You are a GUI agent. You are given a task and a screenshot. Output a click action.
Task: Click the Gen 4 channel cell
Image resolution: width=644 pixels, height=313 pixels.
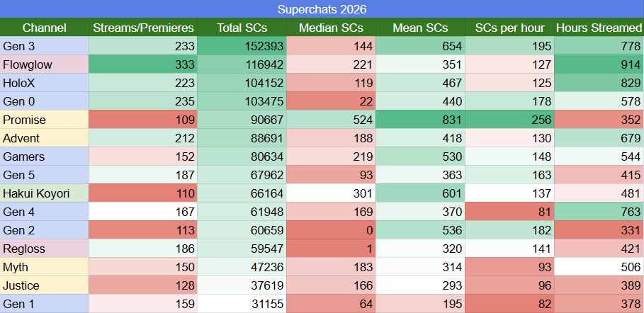(x=45, y=212)
